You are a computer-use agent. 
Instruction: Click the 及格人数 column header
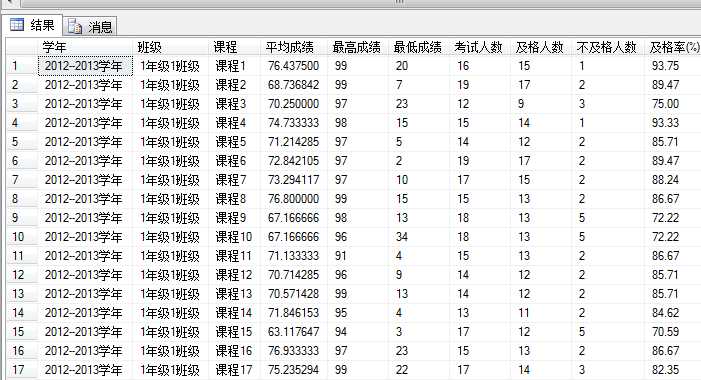(541, 47)
